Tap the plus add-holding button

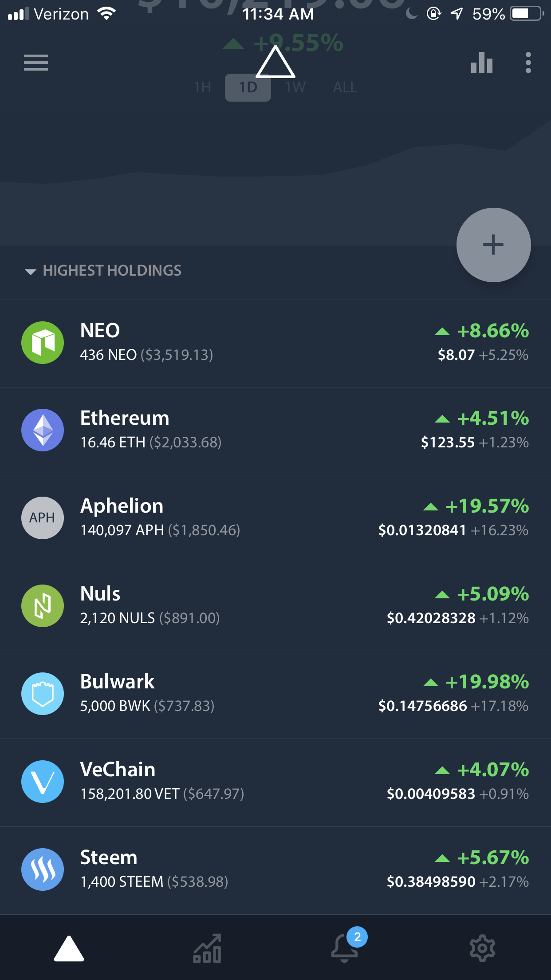point(493,245)
